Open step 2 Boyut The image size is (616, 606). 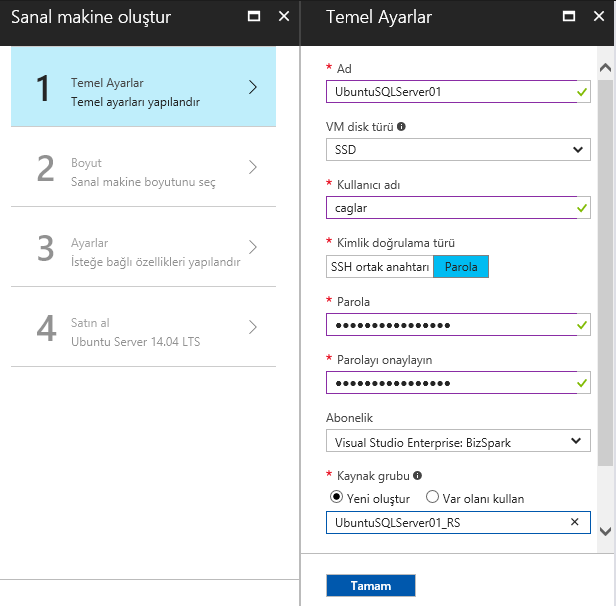click(143, 167)
